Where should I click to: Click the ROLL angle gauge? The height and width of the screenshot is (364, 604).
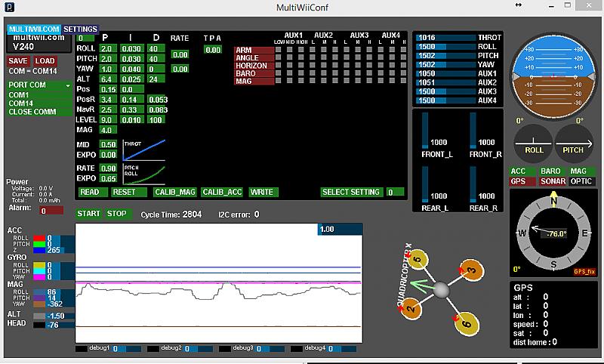(533, 143)
